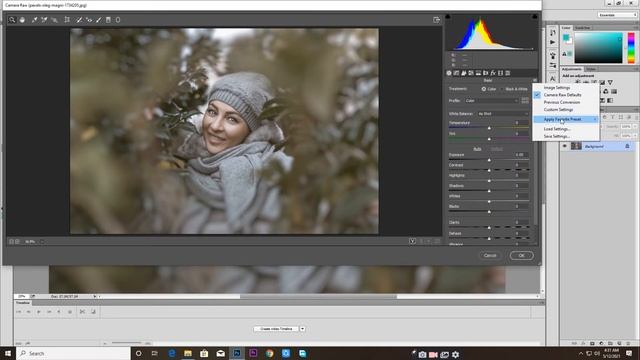The height and width of the screenshot is (360, 640).
Task: Select the White Balance eyedropper tool
Action: point(35,20)
